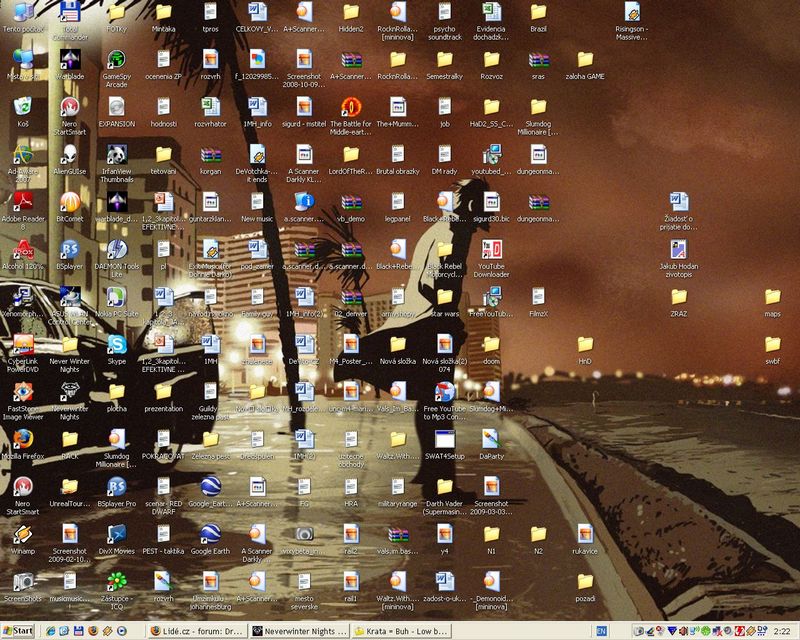Open the EN language bar selector
This screenshot has width=800, height=640.
601,631
